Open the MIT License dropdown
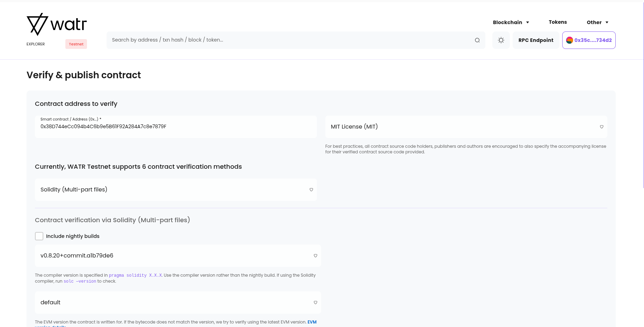 [465, 127]
